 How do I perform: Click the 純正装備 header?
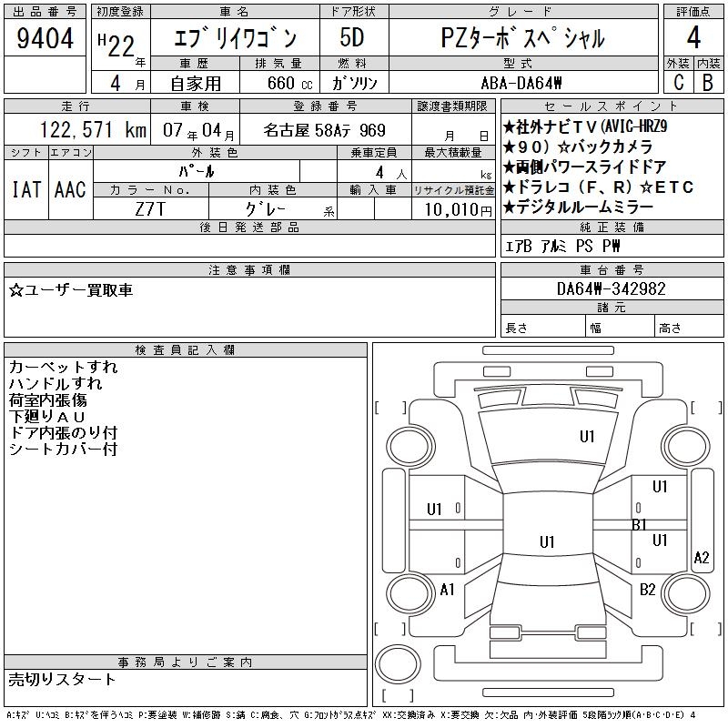(x=612, y=227)
